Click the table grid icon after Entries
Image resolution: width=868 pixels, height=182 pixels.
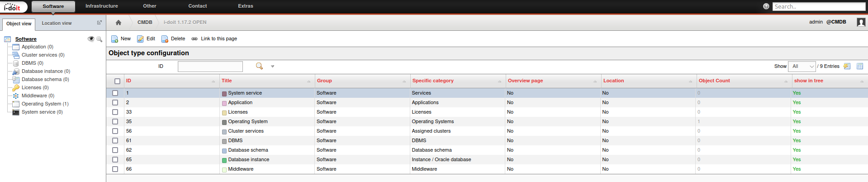859,66
